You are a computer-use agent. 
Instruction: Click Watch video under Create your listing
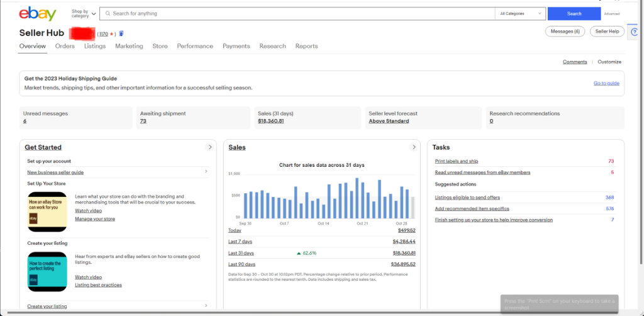click(88, 278)
